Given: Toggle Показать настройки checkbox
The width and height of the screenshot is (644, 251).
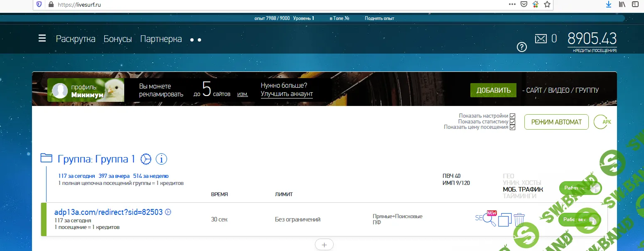Looking at the screenshot, I should 512,116.
